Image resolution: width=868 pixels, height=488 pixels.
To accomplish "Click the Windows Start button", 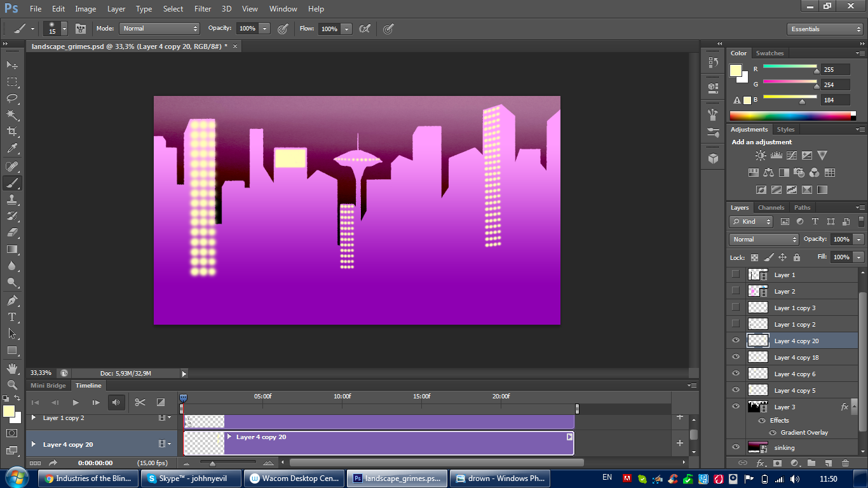I will [x=17, y=477].
